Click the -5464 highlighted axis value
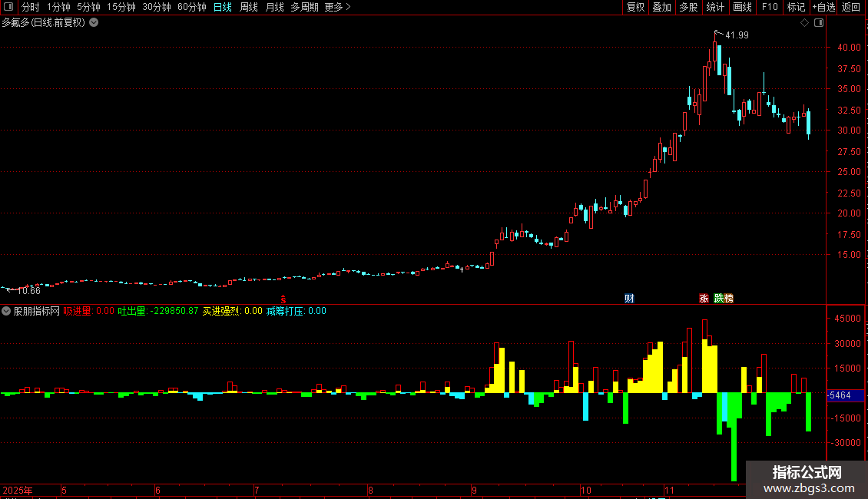 845,395
